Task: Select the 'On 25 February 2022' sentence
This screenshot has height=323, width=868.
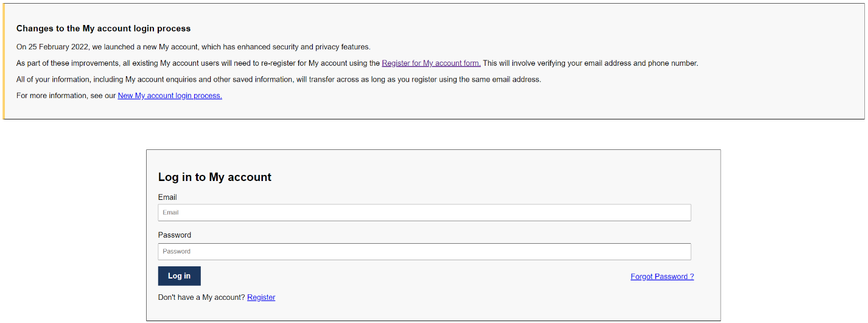Action: [194, 47]
